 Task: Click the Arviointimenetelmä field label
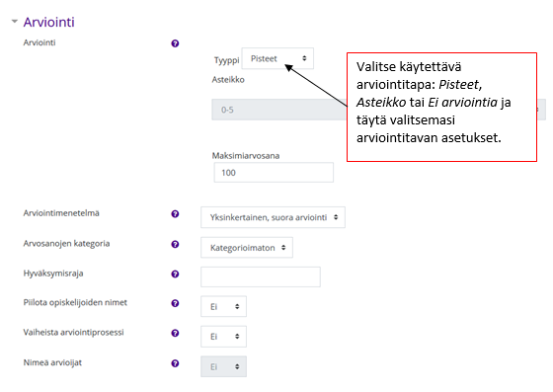(61, 213)
